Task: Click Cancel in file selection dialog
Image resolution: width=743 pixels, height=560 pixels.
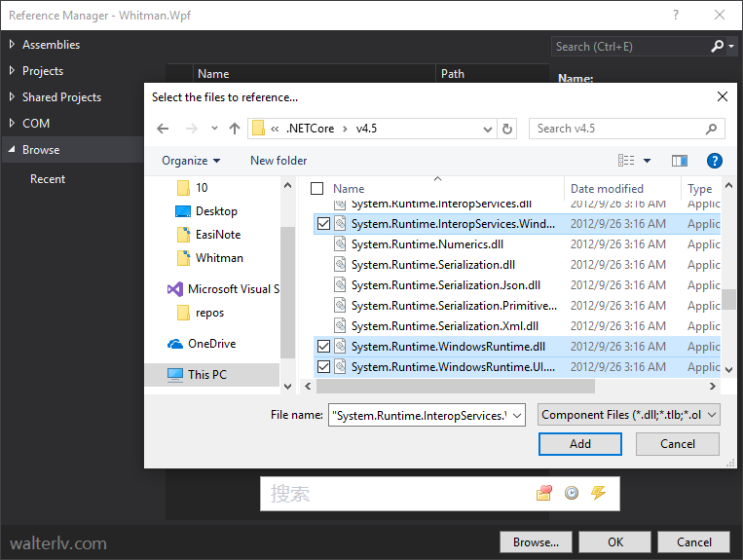Action: point(678,444)
